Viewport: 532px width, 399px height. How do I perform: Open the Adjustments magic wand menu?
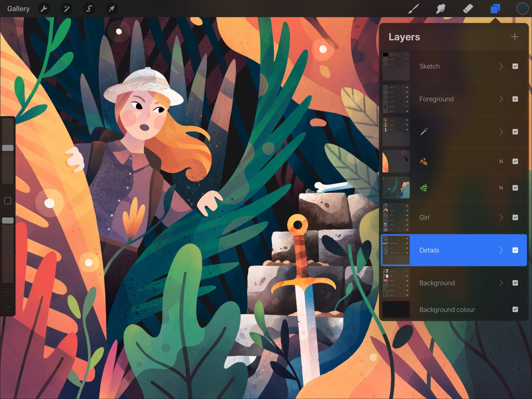pyautogui.click(x=66, y=8)
